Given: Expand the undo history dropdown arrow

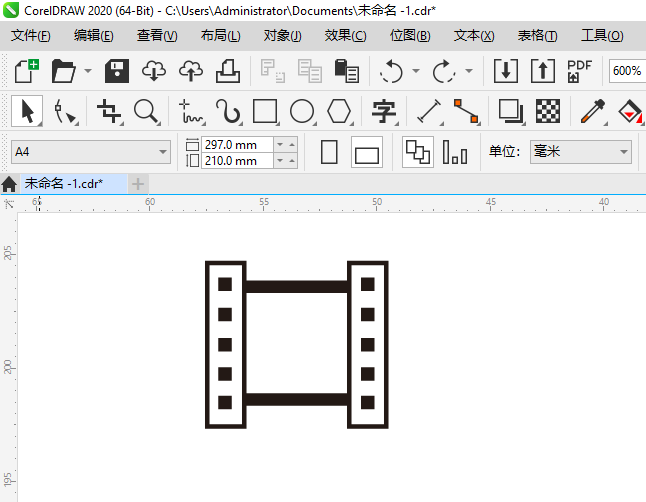Looking at the screenshot, I should (x=416, y=71).
